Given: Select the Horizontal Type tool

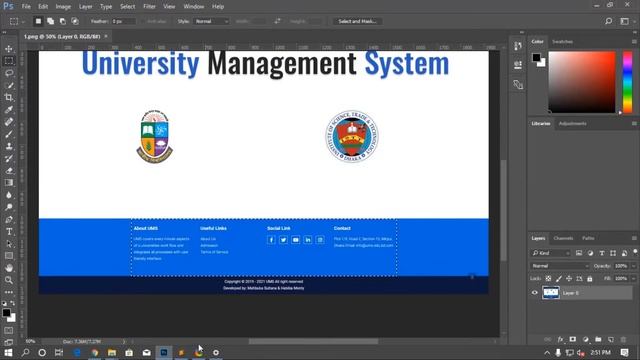Looking at the screenshot, I should (x=9, y=231).
